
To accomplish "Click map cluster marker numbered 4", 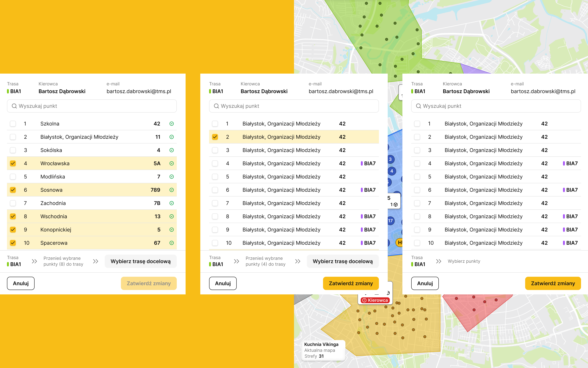I will click(x=392, y=171).
